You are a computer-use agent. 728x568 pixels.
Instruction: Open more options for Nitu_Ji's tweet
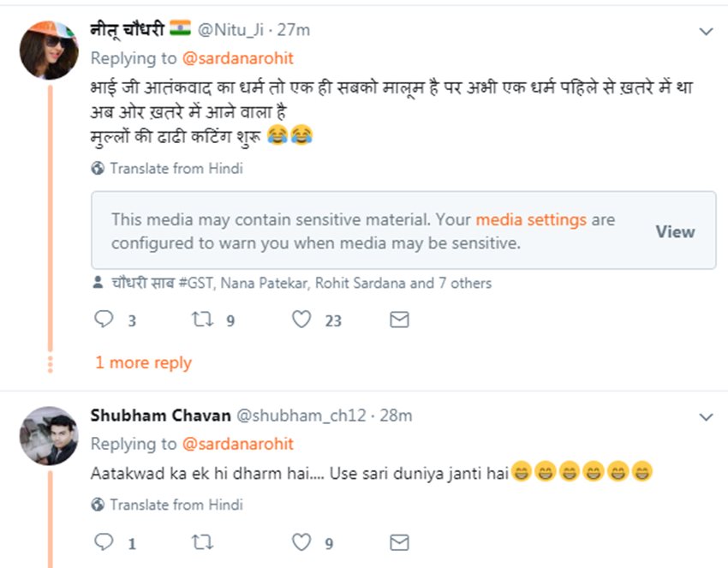point(706,32)
